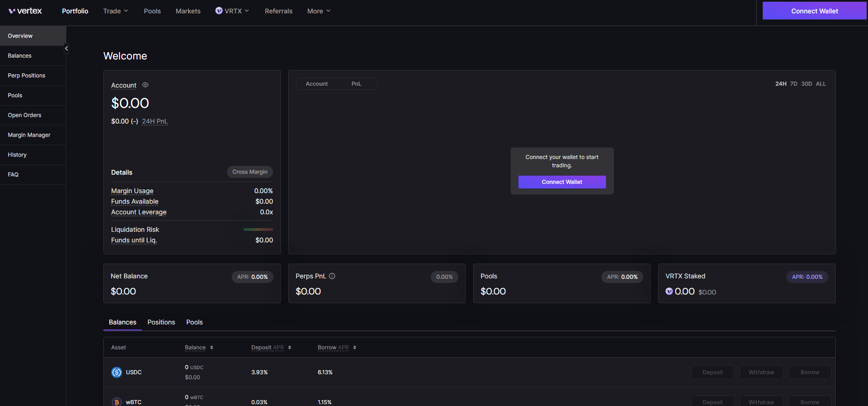Select 24H chart timeframe

[781, 84]
